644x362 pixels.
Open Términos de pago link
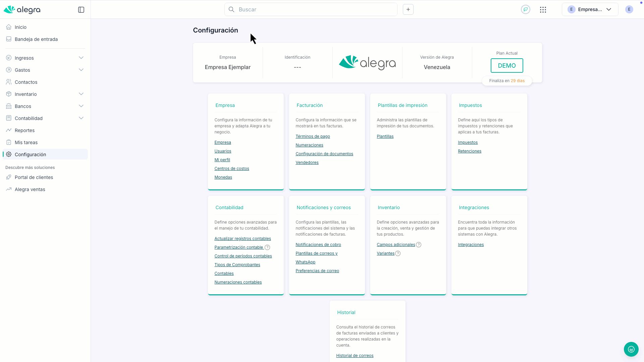[x=313, y=136]
